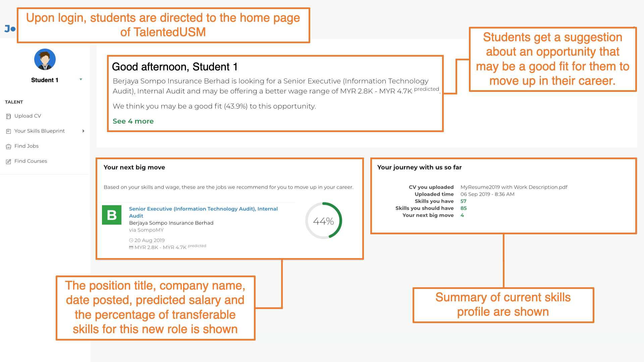Click the 44% match progress circle
This screenshot has width=644, height=362.
tap(323, 221)
